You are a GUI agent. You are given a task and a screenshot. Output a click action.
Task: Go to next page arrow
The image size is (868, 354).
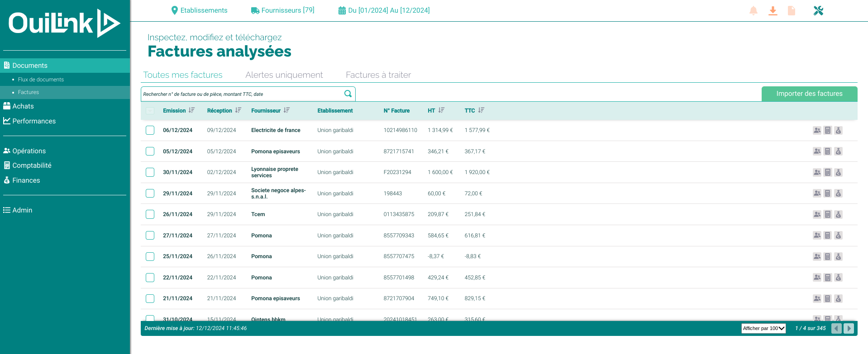click(x=849, y=328)
